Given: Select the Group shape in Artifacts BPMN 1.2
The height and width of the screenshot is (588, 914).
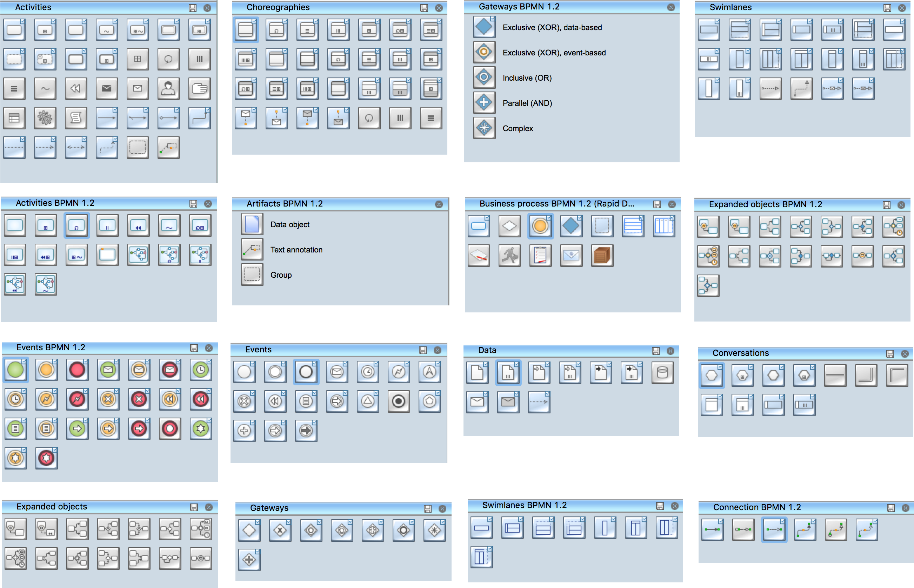Looking at the screenshot, I should (252, 275).
